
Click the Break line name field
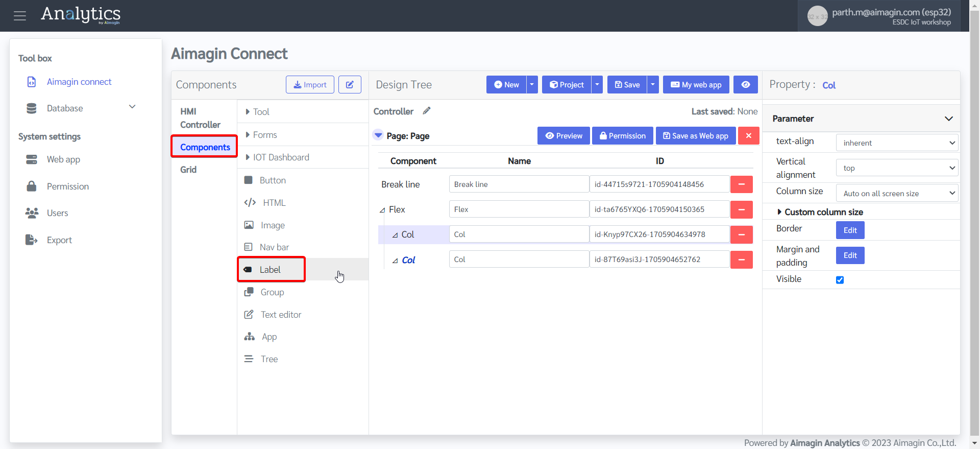pos(519,184)
